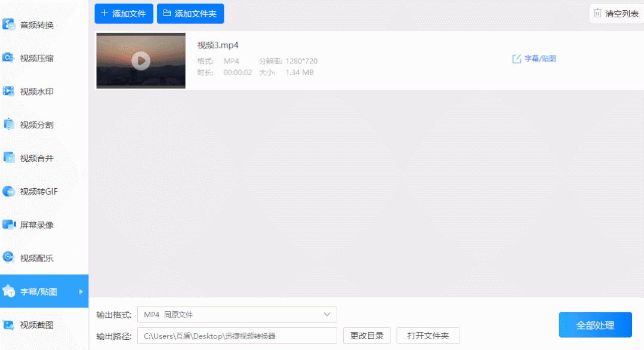Screen dimensions: 644x350
Task: Clear the list via 清空列表
Action: [615, 13]
